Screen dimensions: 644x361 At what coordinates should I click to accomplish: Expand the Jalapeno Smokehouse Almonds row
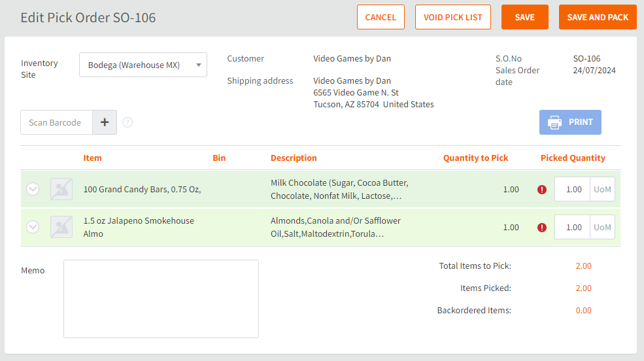pyautogui.click(x=33, y=227)
